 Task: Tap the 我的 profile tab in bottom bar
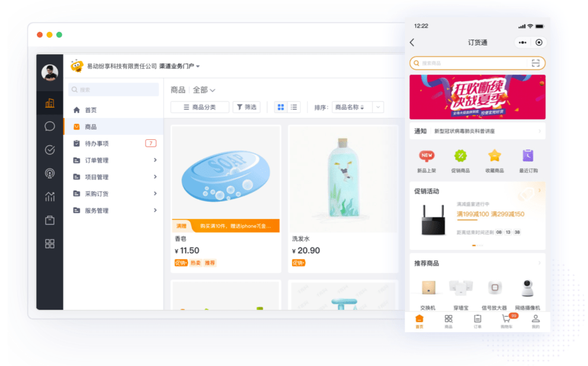536,322
